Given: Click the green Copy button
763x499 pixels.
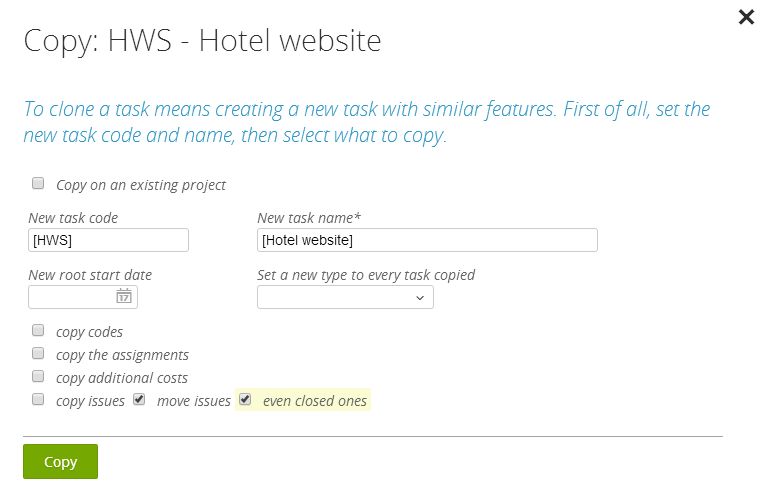Looking at the screenshot, I should point(60,462).
